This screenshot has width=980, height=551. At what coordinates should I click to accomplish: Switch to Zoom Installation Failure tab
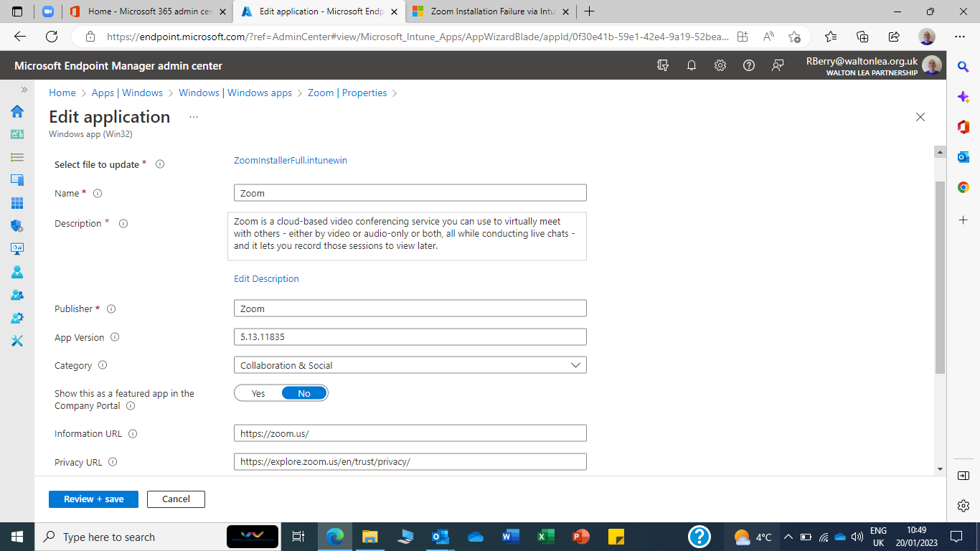pyautogui.click(x=491, y=11)
